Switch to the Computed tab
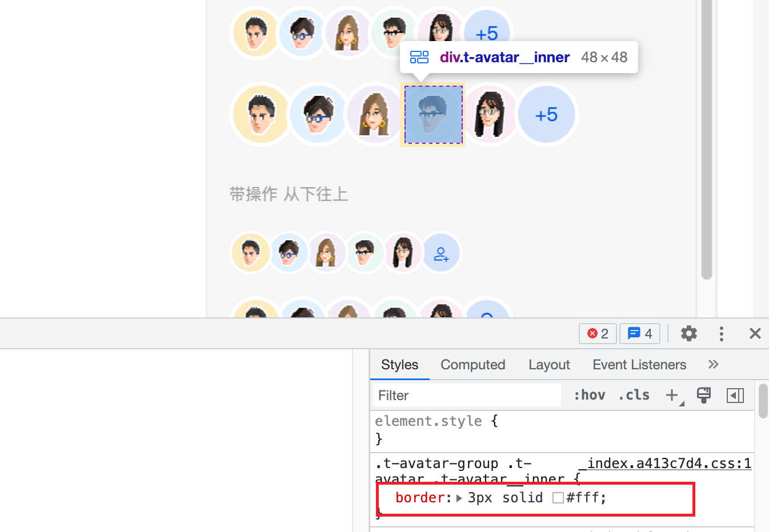769x532 pixels. click(472, 364)
